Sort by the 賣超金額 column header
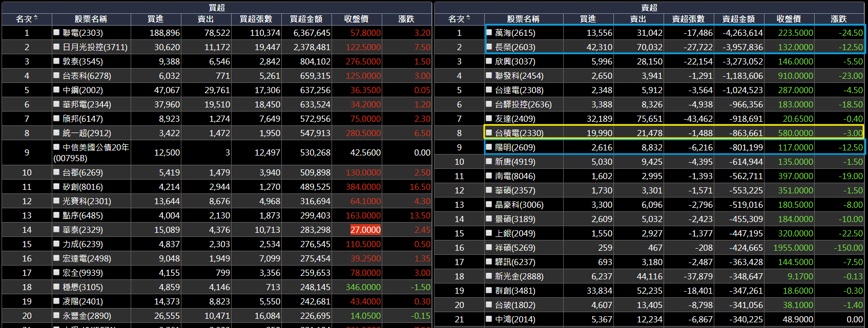868x328 pixels. [739, 19]
